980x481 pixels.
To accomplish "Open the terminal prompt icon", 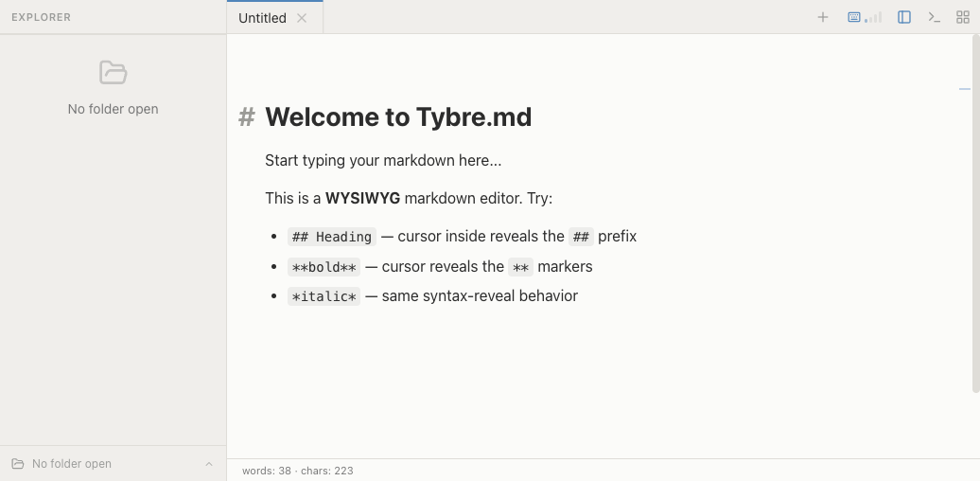I will pyautogui.click(x=934, y=17).
